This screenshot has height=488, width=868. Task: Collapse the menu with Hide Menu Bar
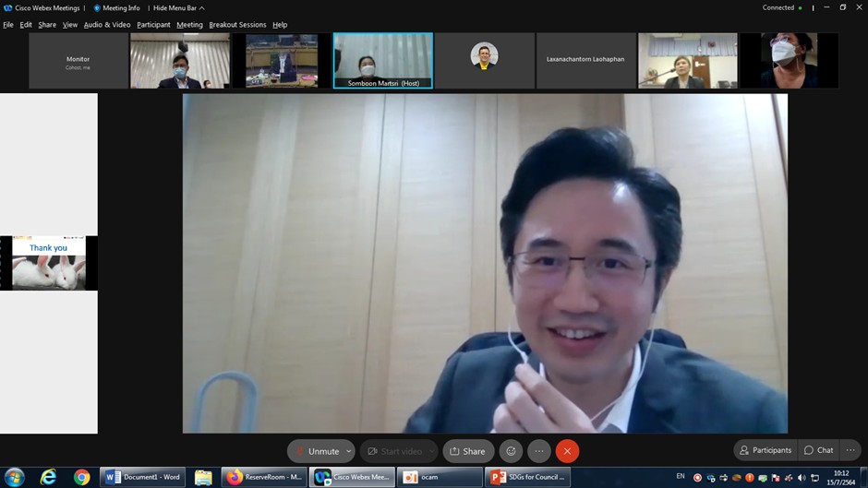click(178, 8)
